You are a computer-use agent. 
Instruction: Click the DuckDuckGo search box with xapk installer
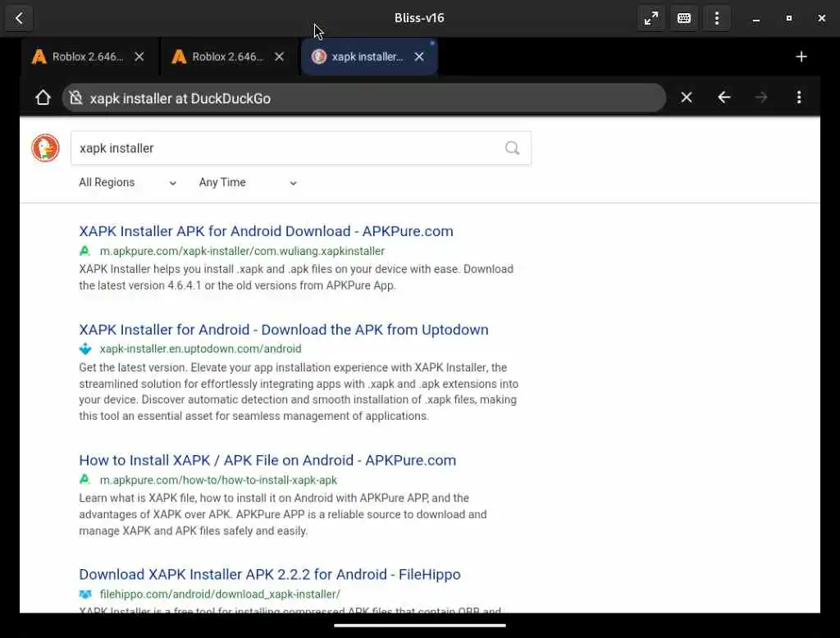(300, 148)
